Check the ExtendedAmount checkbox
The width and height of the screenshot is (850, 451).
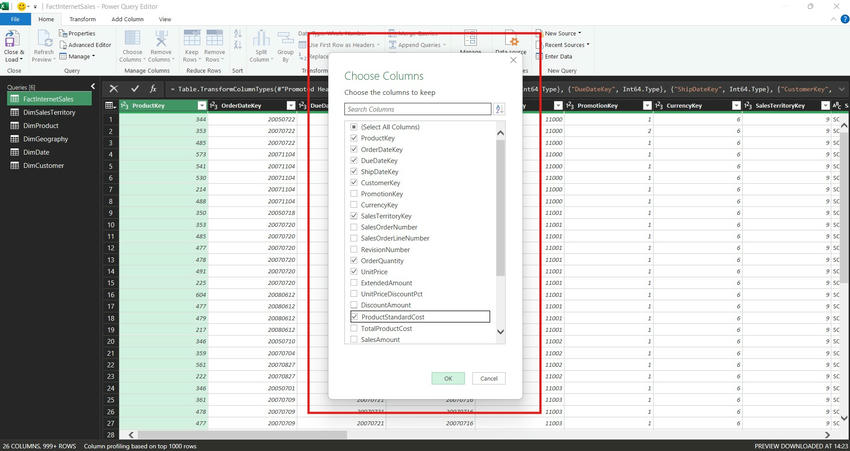point(354,283)
